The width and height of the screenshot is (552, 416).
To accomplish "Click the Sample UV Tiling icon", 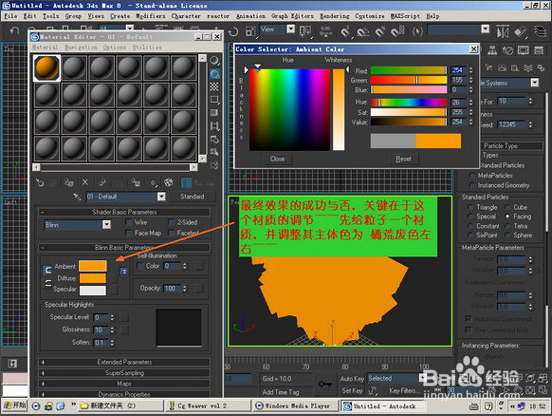I will [214, 100].
